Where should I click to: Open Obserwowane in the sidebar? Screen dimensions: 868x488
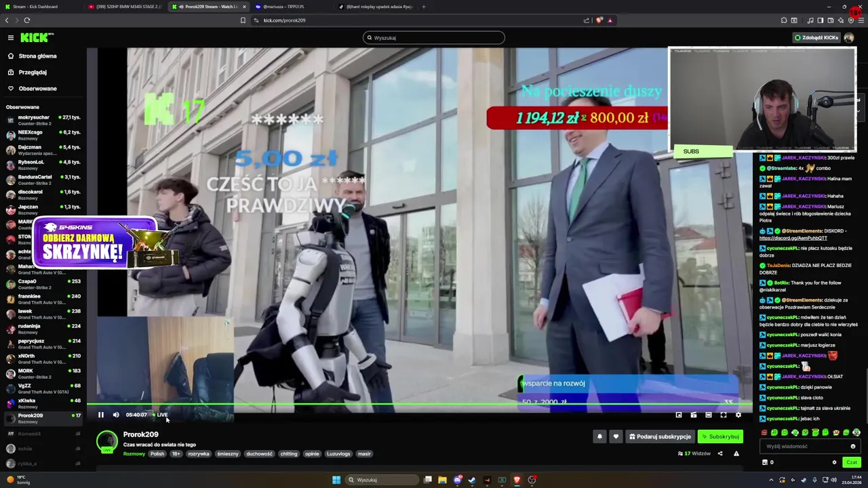(38, 89)
